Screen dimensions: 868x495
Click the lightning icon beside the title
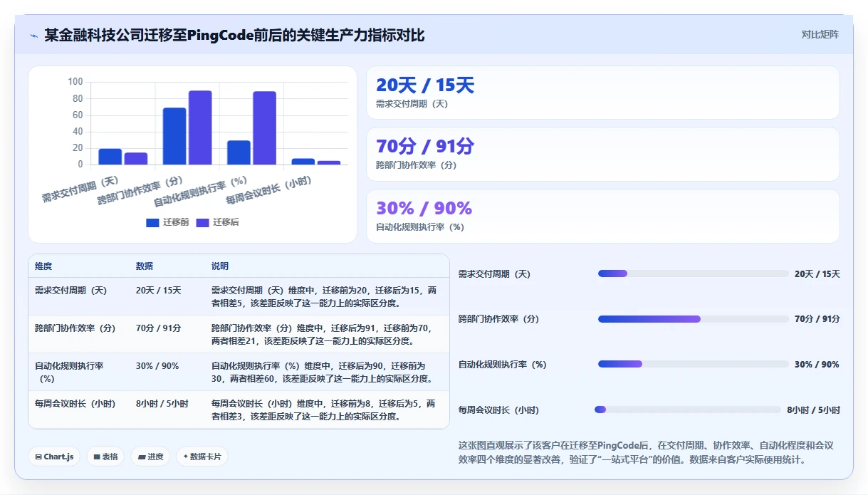(x=33, y=36)
